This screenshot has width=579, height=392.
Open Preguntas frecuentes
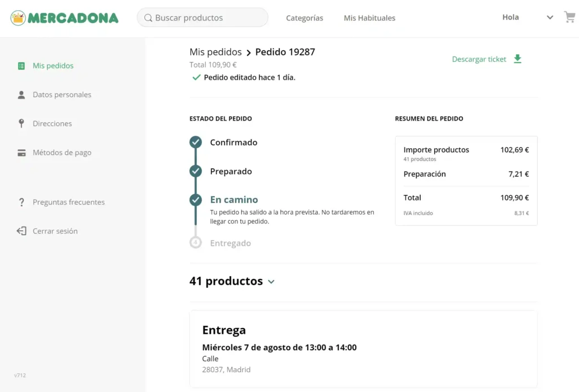68,202
